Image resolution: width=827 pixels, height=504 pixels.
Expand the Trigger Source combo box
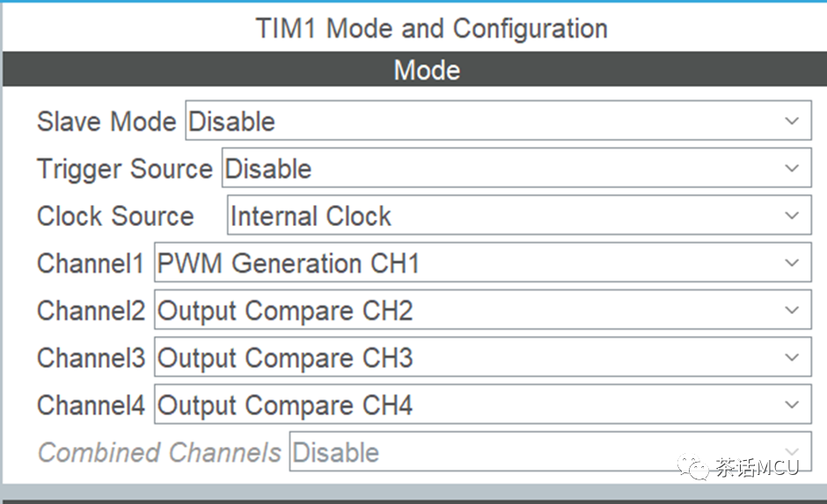point(516,168)
